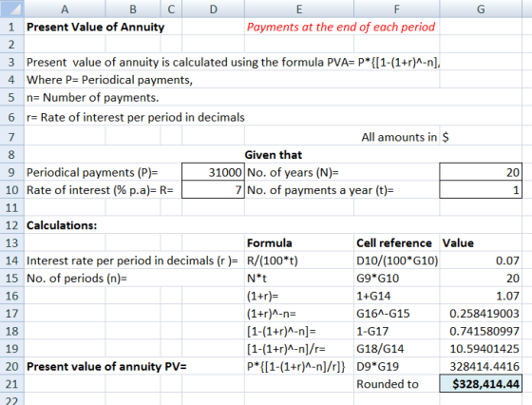
Task: Click 'r= Rate of interest per period' cell
Action: click(x=135, y=117)
